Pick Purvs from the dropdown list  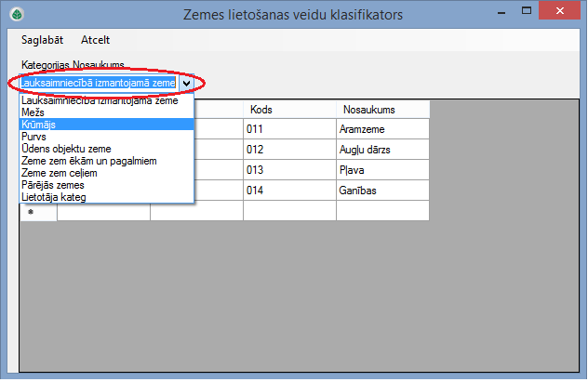pyautogui.click(x=106, y=137)
